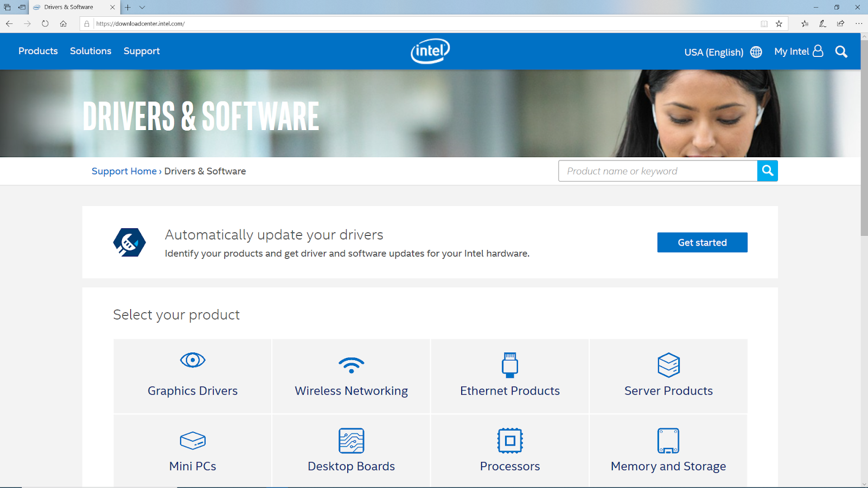Open site search magnifier in header

point(841,52)
